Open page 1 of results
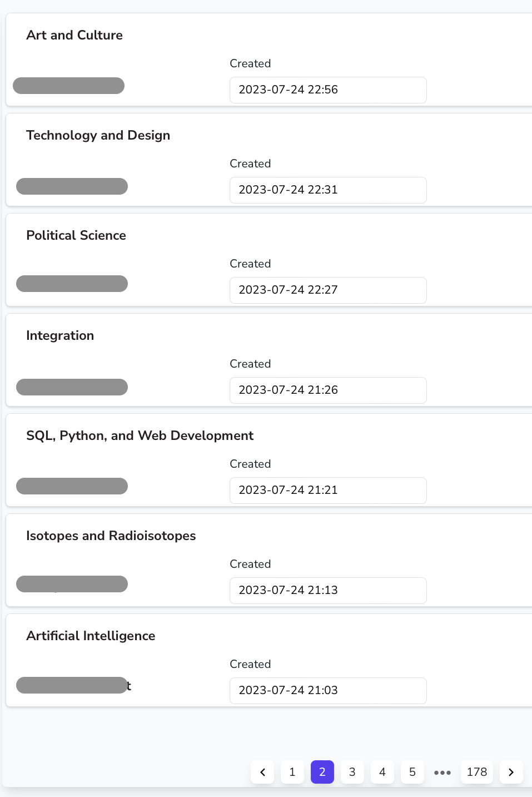Image resolution: width=532 pixels, height=797 pixels. [x=292, y=772]
